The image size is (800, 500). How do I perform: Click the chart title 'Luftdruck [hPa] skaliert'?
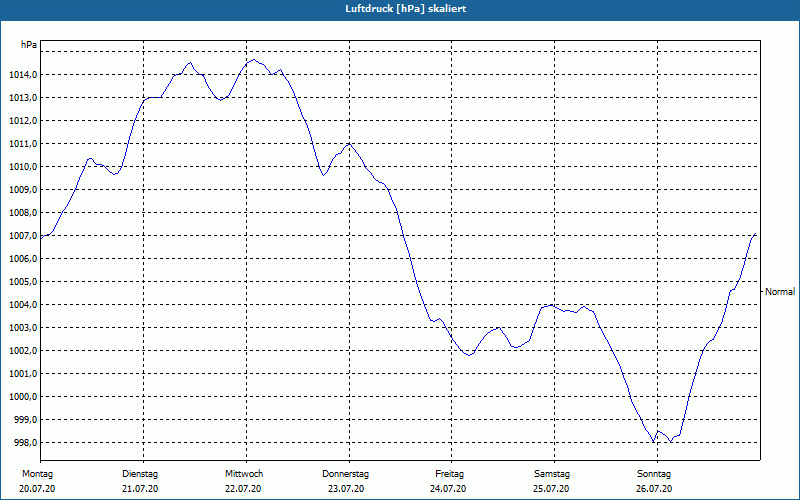[406, 9]
